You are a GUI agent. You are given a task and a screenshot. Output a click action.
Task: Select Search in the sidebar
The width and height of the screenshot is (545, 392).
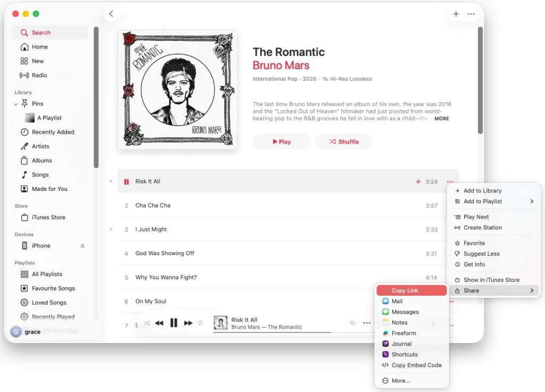[x=40, y=32]
